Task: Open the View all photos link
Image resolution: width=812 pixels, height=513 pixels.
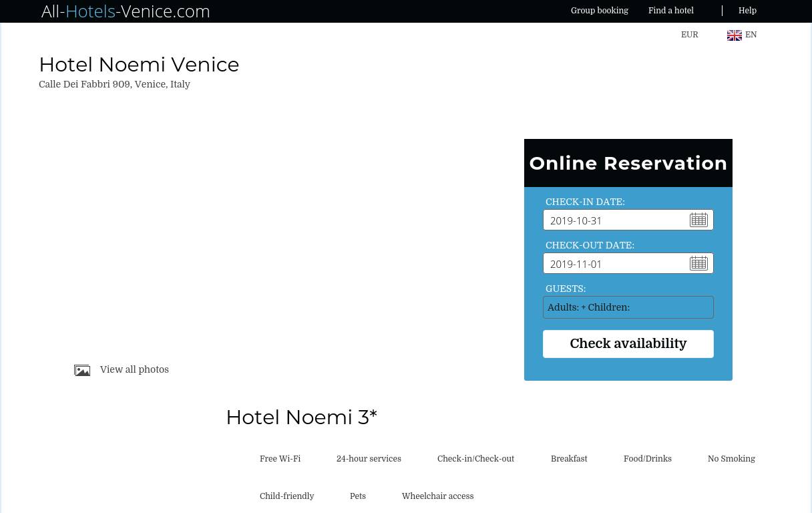Action: tap(134, 369)
